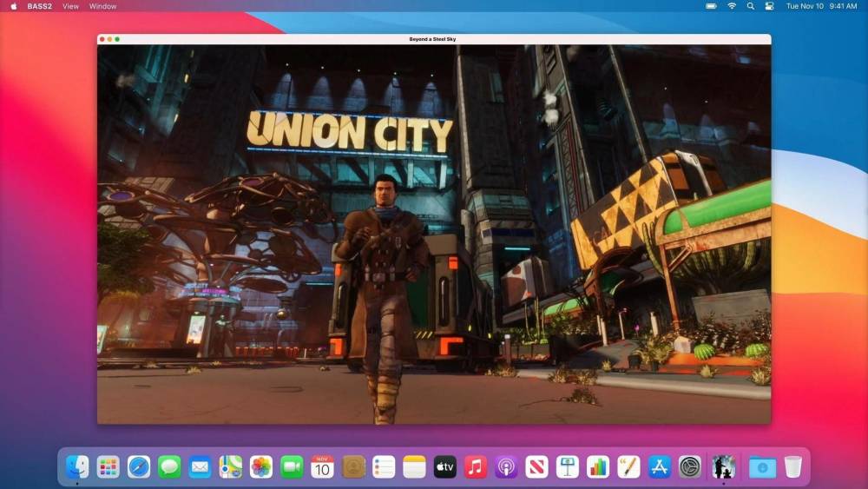Open Apple TV app in Dock

[x=444, y=466]
